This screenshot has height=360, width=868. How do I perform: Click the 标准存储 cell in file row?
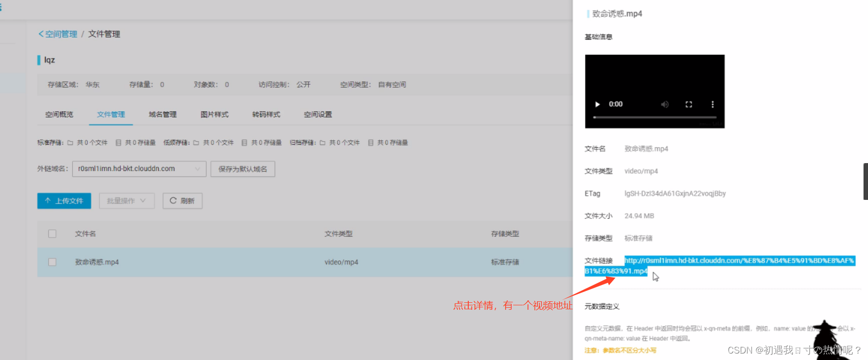click(505, 262)
